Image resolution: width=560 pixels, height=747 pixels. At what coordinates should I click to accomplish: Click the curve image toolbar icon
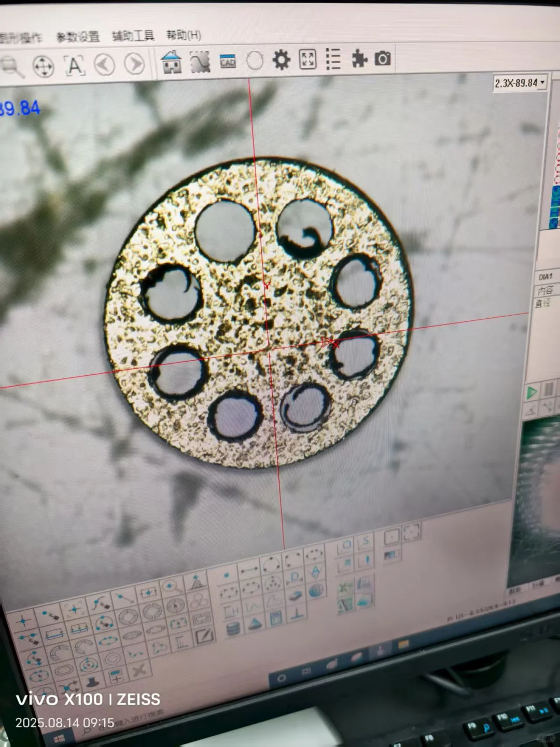pos(200,62)
